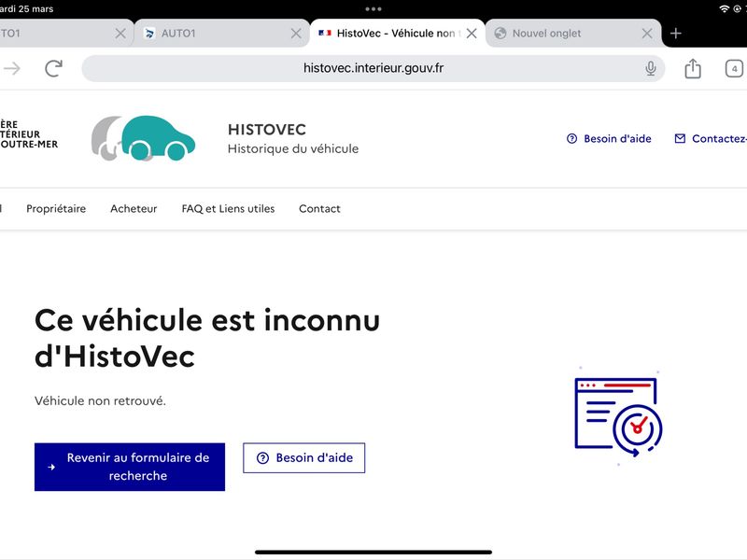
Task: Close the HistoVec tab
Action: tap(472, 34)
